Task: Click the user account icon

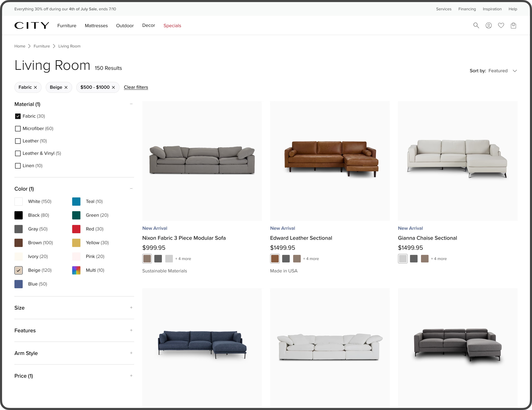Action: [488, 25]
